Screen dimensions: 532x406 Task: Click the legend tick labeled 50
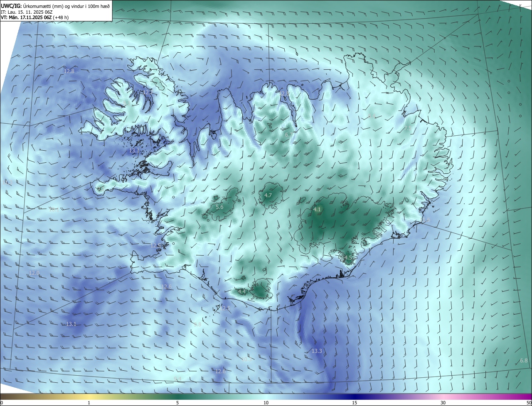(x=528, y=403)
